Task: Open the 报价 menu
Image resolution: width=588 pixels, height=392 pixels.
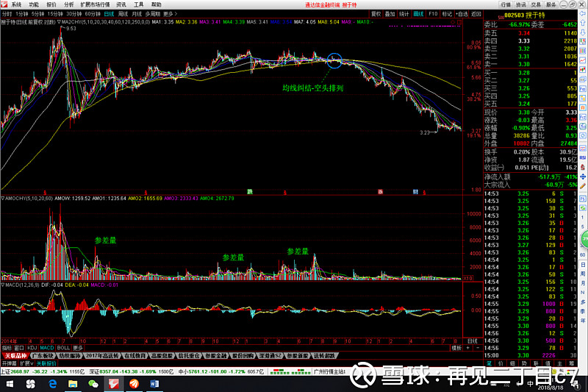Action: tap(51, 4)
